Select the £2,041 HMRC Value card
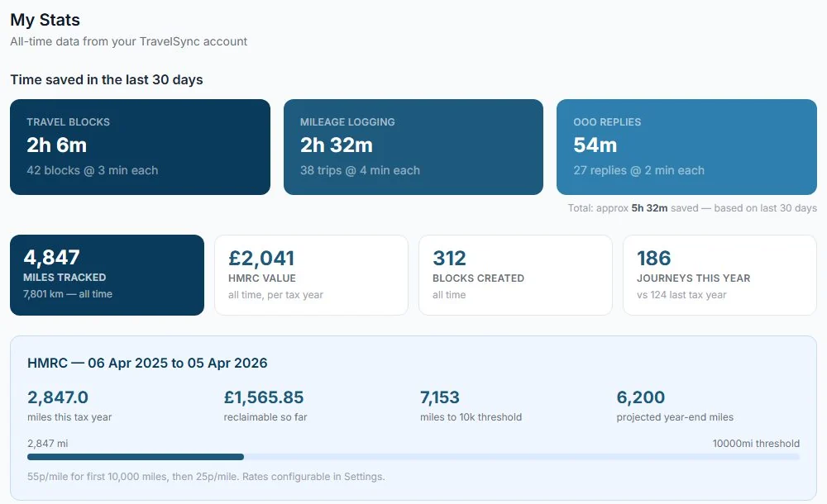 (x=311, y=275)
